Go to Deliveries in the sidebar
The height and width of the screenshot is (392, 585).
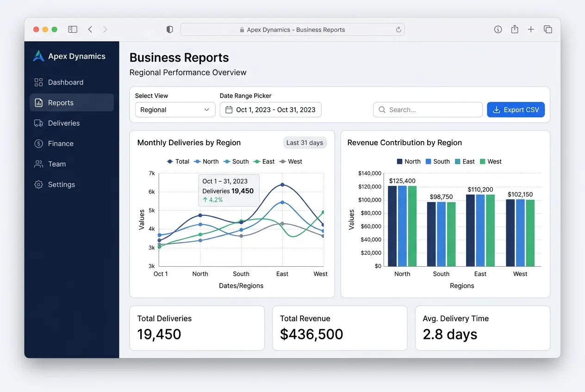coord(72,123)
